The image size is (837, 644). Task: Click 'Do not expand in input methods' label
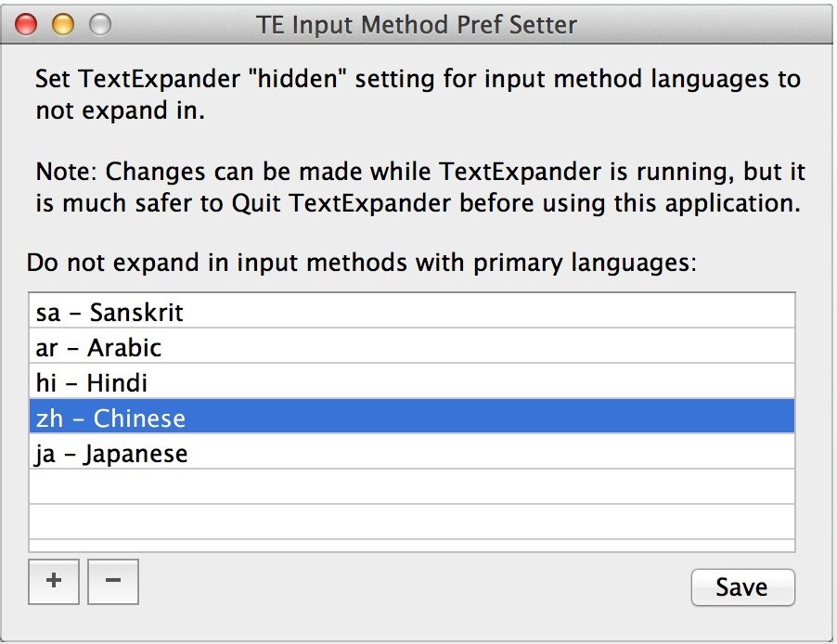point(362,263)
